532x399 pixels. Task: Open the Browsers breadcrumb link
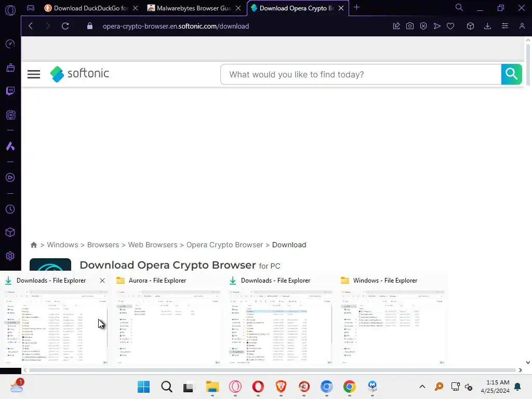point(103,245)
